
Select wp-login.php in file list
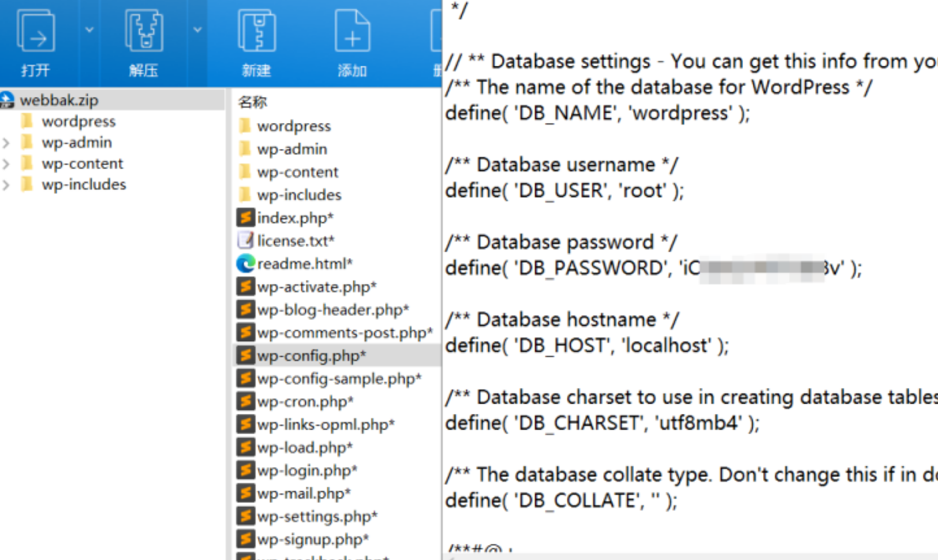point(307,471)
